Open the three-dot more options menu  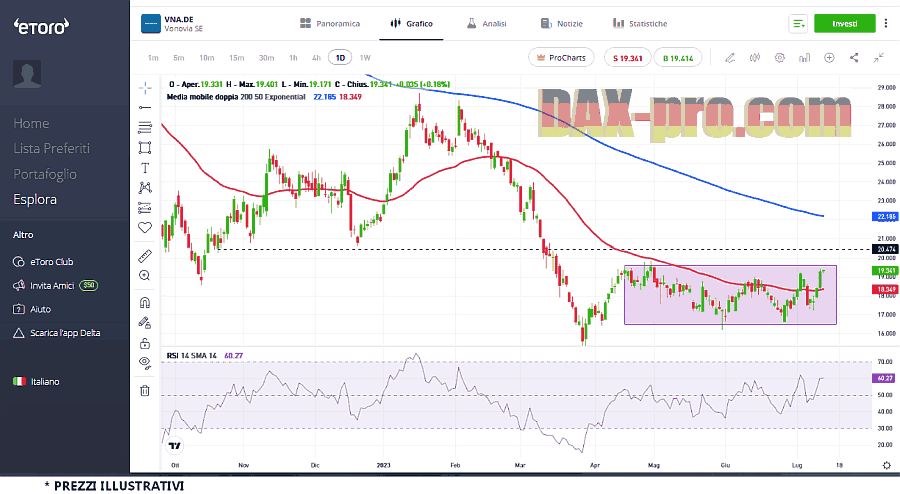(886, 24)
